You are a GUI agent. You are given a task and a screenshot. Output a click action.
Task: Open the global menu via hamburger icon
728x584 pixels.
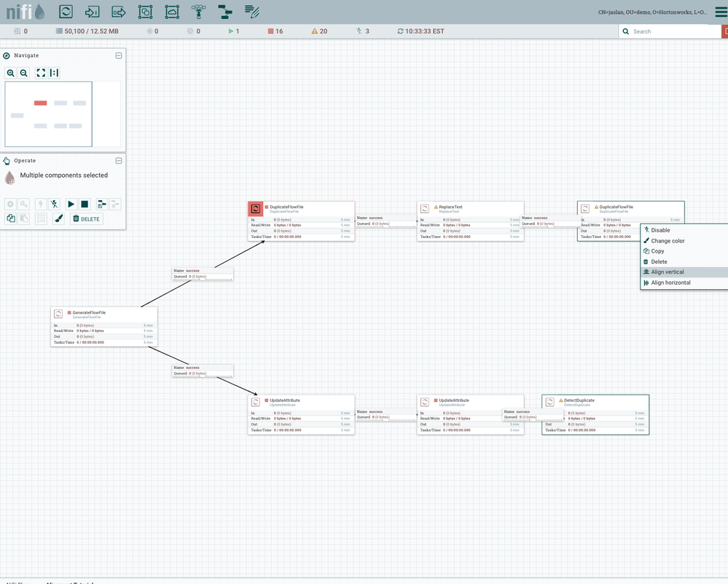(x=720, y=12)
